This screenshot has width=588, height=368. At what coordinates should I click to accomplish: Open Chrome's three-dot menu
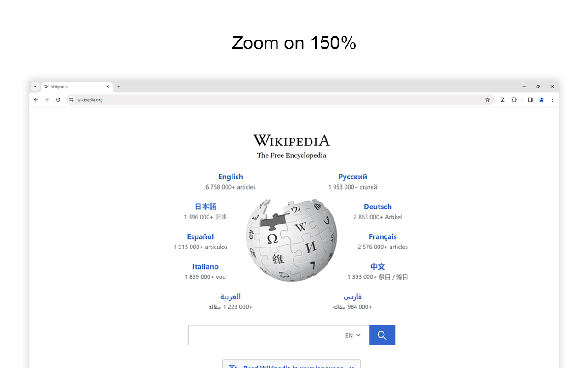[x=552, y=99]
